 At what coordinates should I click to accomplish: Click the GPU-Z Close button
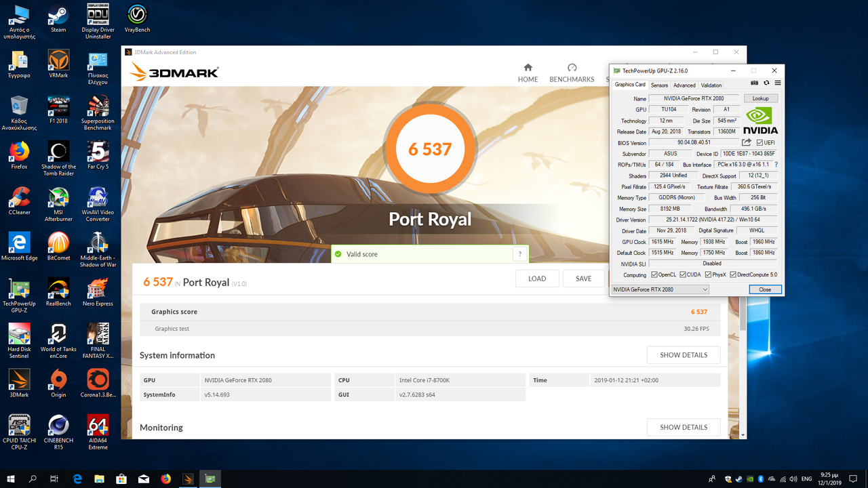[765, 289]
